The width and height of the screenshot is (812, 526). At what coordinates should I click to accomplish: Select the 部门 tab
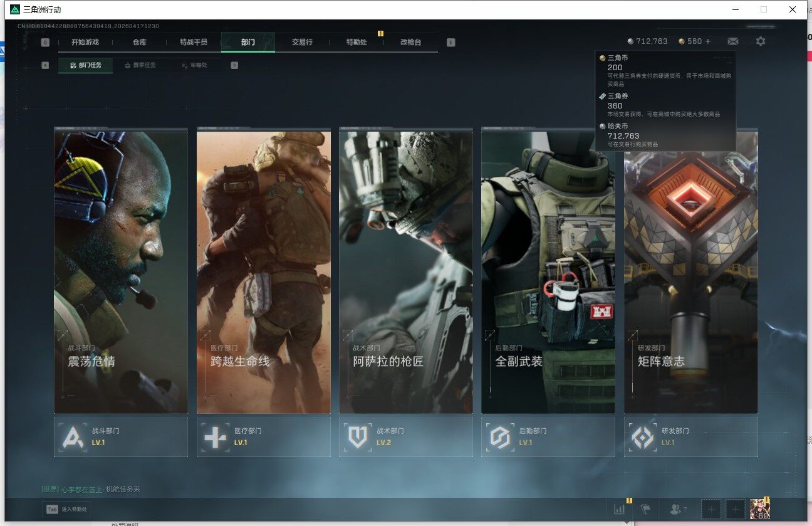pos(247,42)
